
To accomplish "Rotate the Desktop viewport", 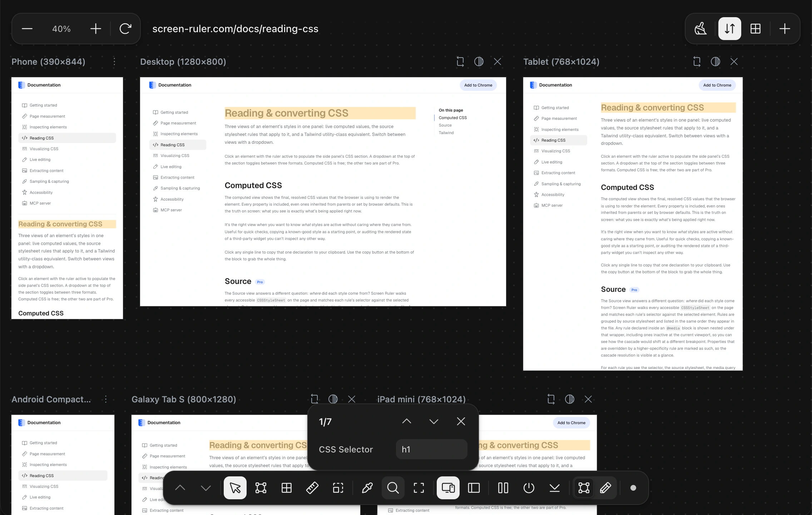I will pos(460,62).
